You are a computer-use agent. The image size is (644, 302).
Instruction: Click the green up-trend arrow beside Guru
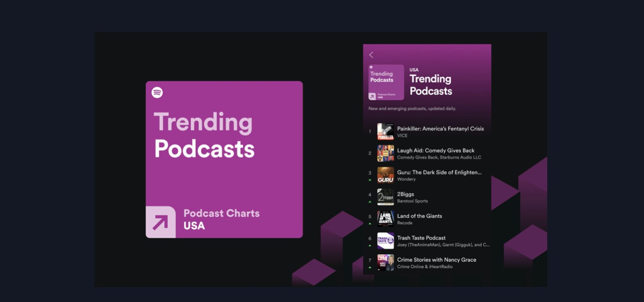coord(370,180)
